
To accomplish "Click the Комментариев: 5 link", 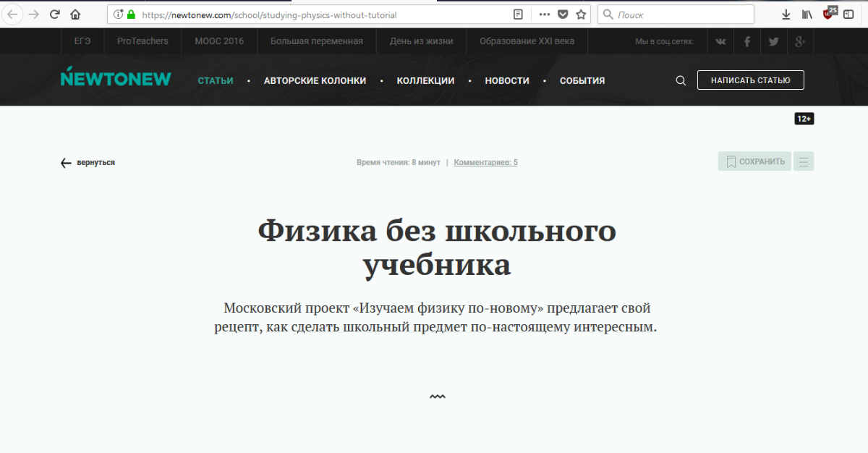I will point(485,163).
